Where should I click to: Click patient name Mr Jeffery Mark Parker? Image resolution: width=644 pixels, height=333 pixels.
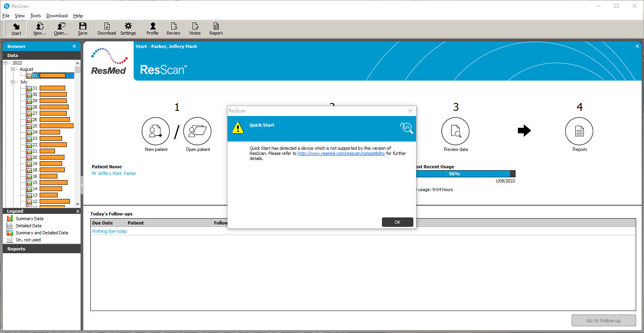pos(114,173)
